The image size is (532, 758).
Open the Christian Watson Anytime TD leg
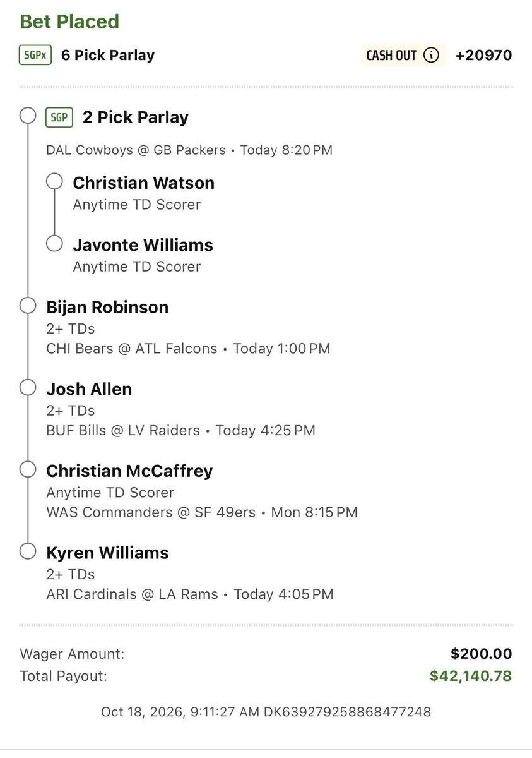click(143, 193)
